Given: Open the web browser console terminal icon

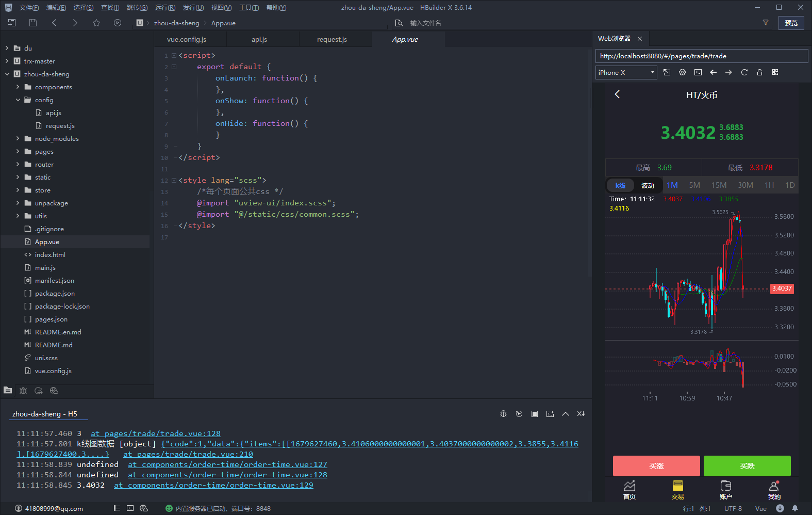Looking at the screenshot, I should click(x=698, y=72).
